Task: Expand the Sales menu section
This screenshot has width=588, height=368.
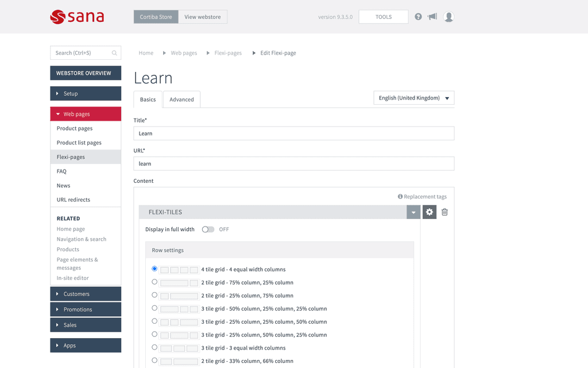Action: point(86,325)
